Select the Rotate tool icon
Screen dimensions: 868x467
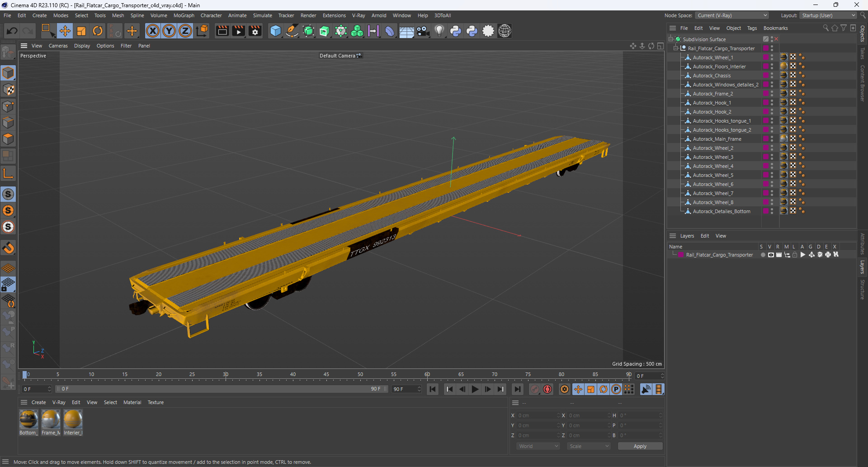98,31
